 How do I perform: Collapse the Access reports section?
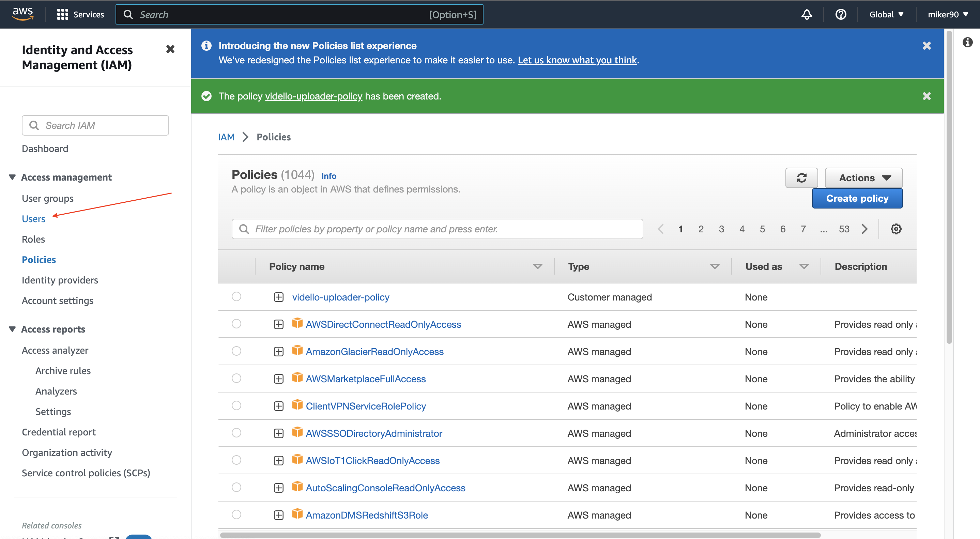pos(12,329)
